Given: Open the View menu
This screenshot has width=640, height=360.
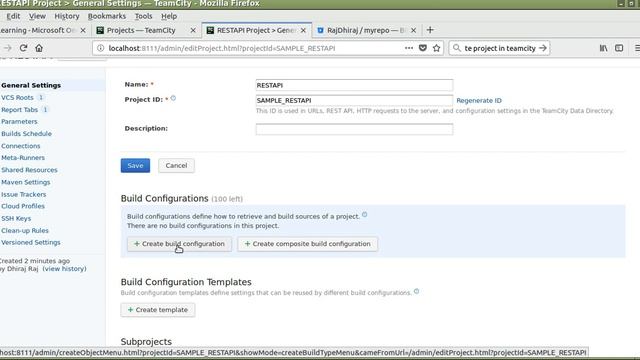Looking at the screenshot, I should pyautogui.click(x=37, y=16).
